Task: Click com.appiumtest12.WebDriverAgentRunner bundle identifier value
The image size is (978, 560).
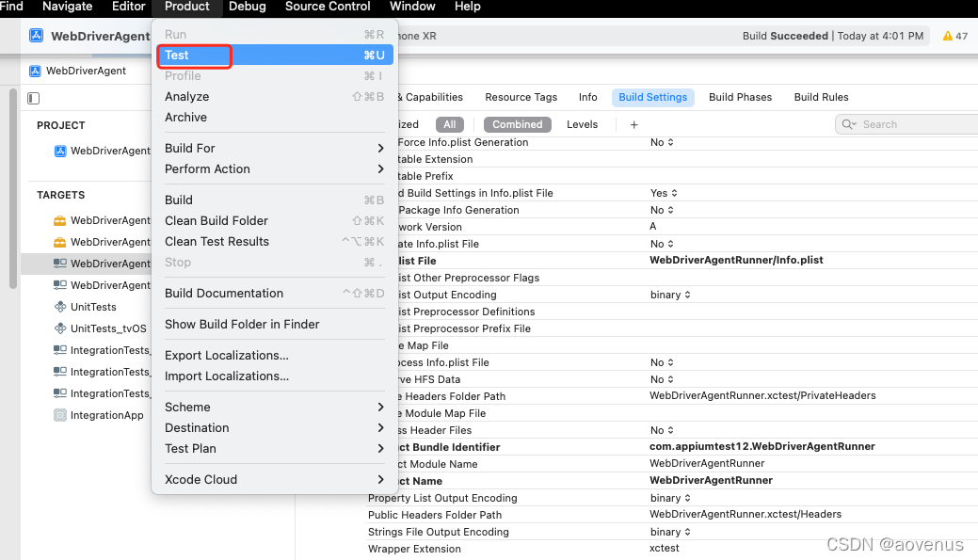Action: (x=762, y=446)
